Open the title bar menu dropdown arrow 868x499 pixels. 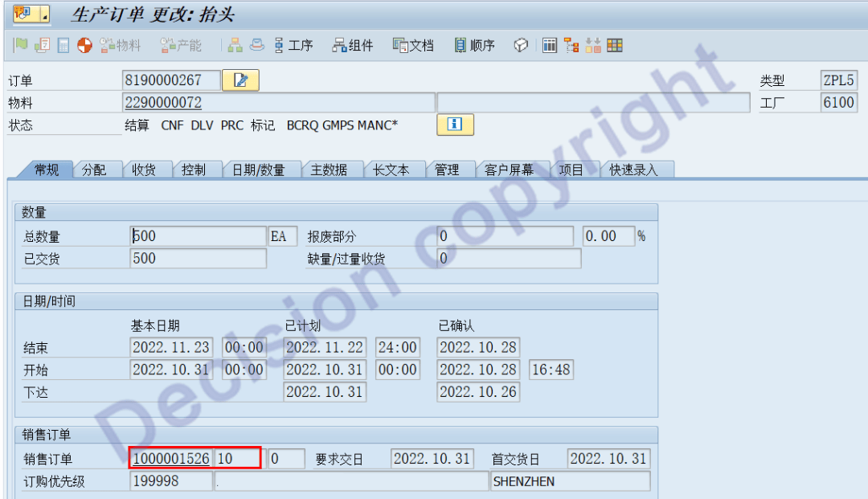(43, 14)
